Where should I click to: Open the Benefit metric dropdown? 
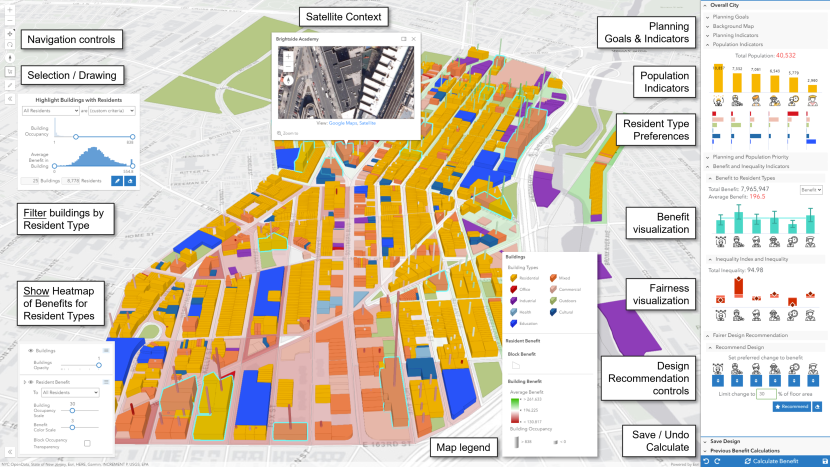811,190
